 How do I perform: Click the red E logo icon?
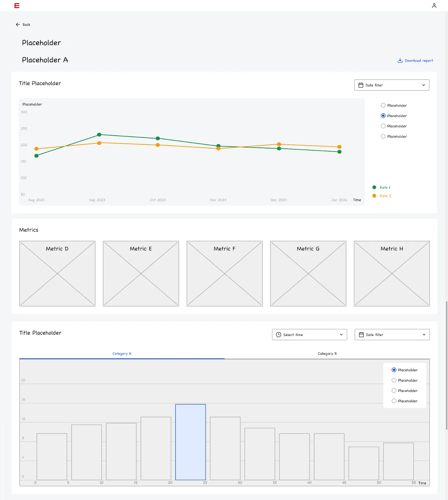[17, 6]
